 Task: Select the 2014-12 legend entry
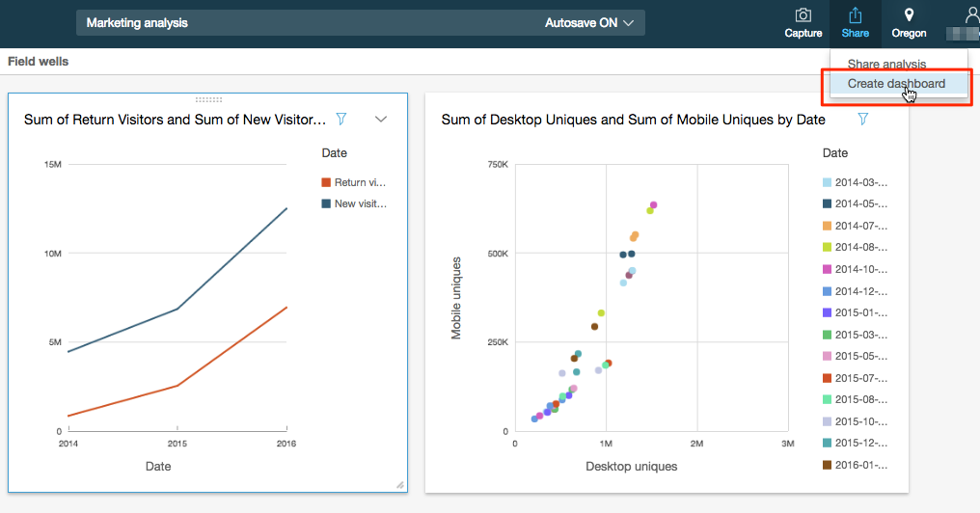click(855, 291)
